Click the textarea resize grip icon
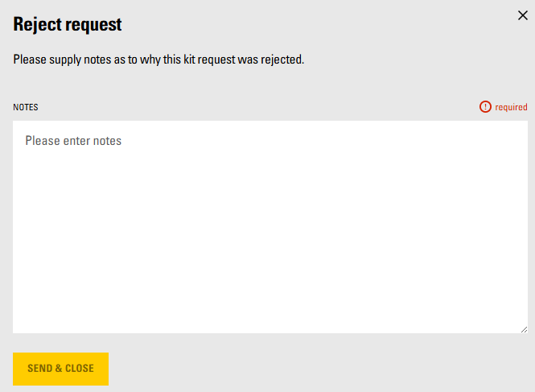The height and width of the screenshot is (392, 535). (524, 329)
